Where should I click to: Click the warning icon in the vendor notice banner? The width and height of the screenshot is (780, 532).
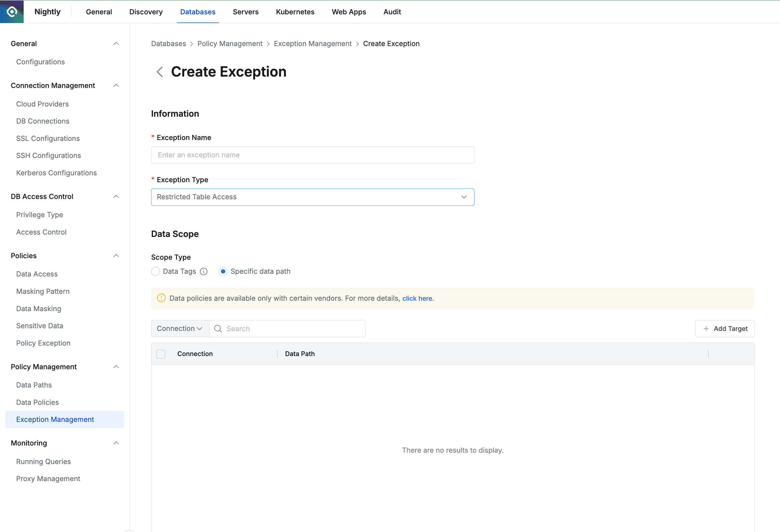(x=161, y=298)
